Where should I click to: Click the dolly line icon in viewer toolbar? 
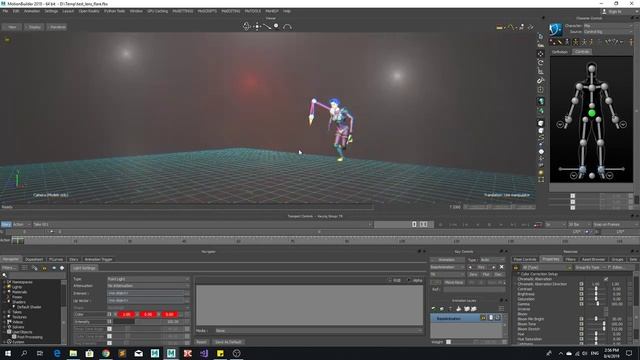267,27
